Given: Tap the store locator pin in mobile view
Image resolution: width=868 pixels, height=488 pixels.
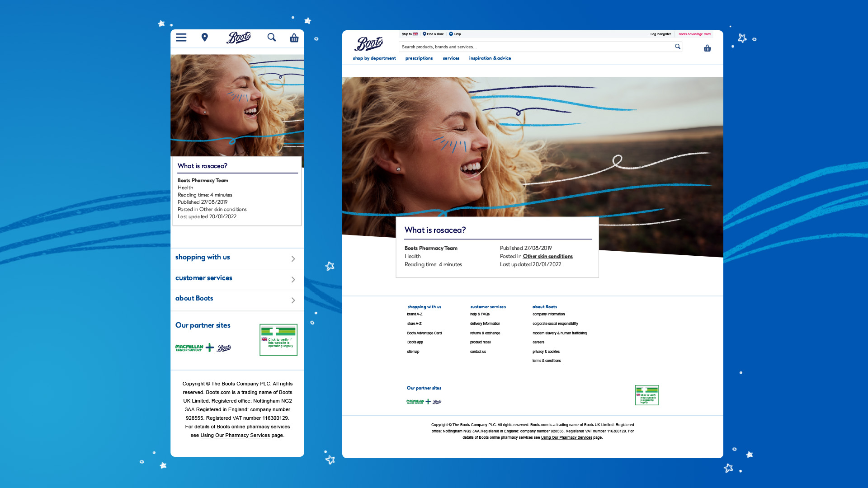Looking at the screenshot, I should [x=205, y=38].
